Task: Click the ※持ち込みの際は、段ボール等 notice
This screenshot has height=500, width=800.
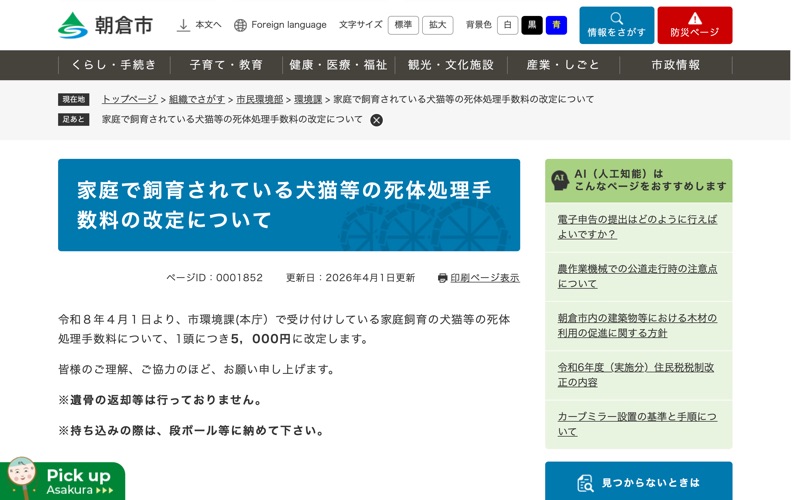Action: (x=192, y=431)
